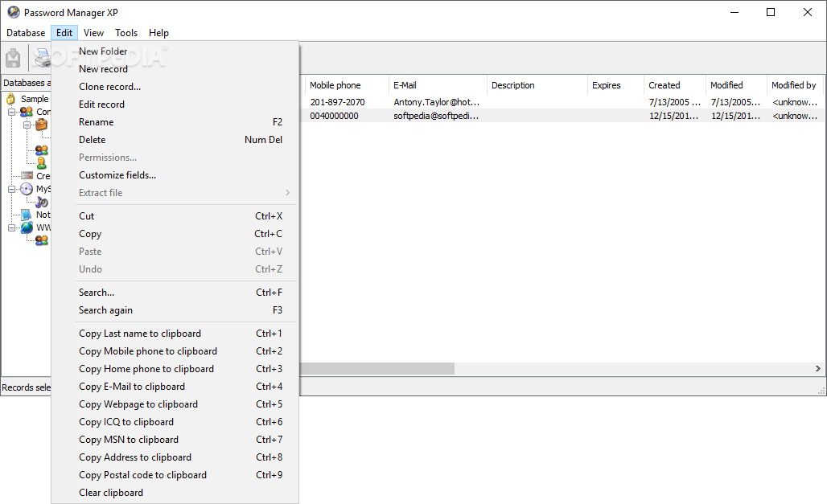Close the open Edit menu
The image size is (827, 504).
click(x=64, y=33)
